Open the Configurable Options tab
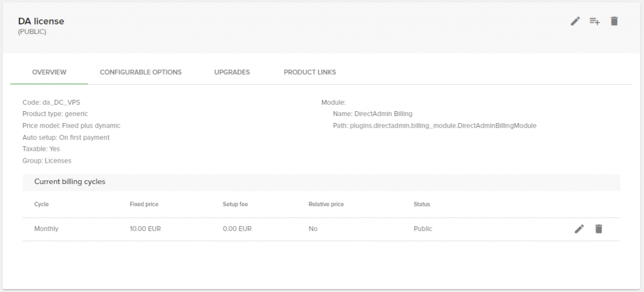 (x=141, y=72)
